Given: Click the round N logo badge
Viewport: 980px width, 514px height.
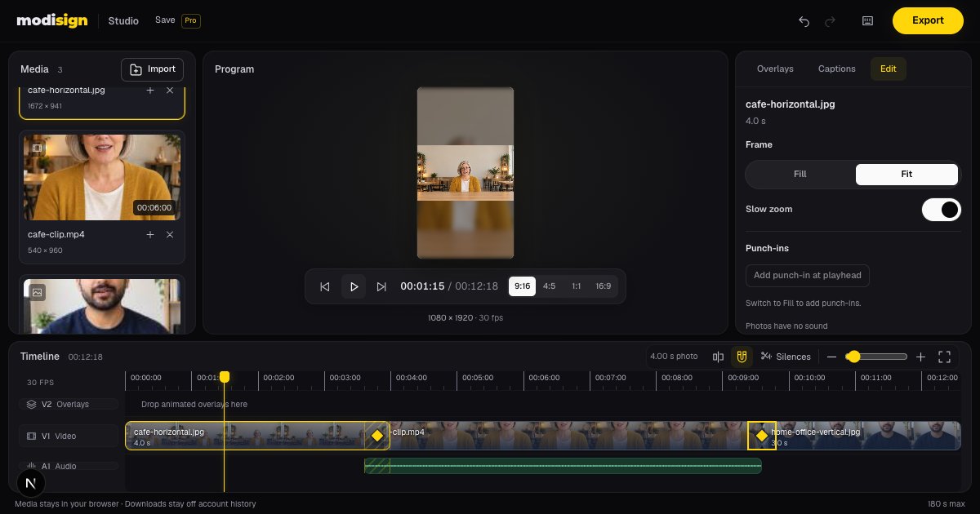Looking at the screenshot, I should [31, 483].
